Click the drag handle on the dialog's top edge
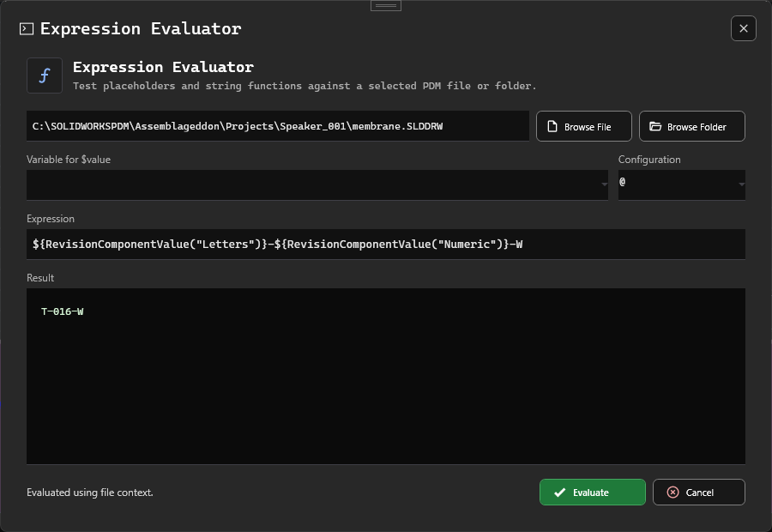 click(386, 5)
